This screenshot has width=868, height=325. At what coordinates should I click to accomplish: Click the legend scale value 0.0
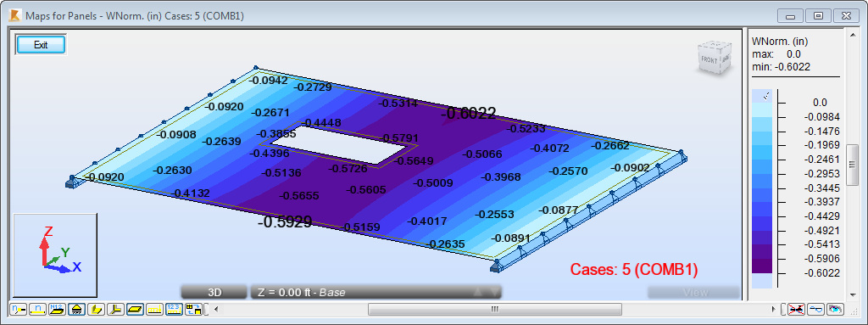[820, 103]
